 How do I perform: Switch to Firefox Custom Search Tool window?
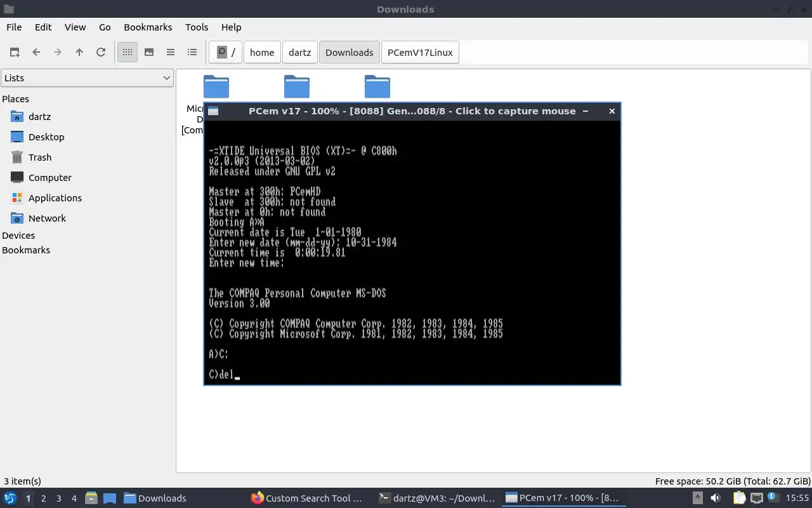[307, 498]
